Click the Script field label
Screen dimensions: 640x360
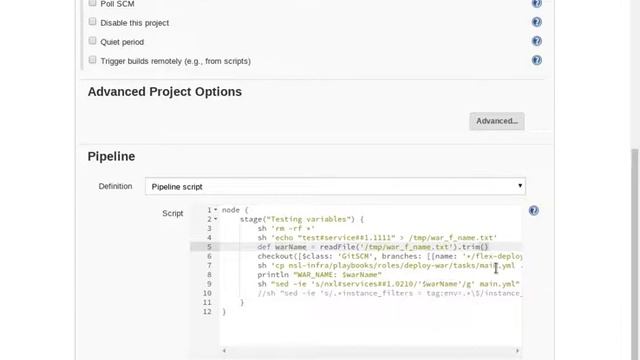pyautogui.click(x=173, y=213)
